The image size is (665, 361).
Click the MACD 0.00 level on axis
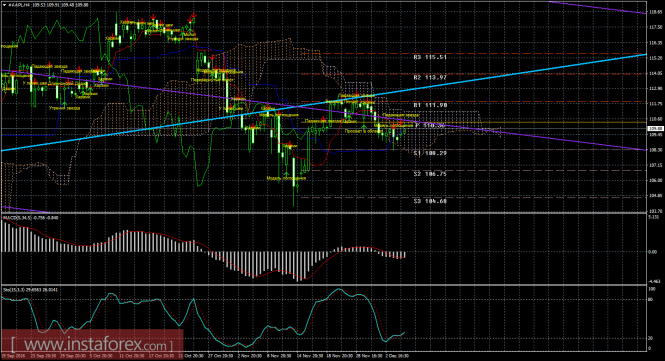(652, 252)
